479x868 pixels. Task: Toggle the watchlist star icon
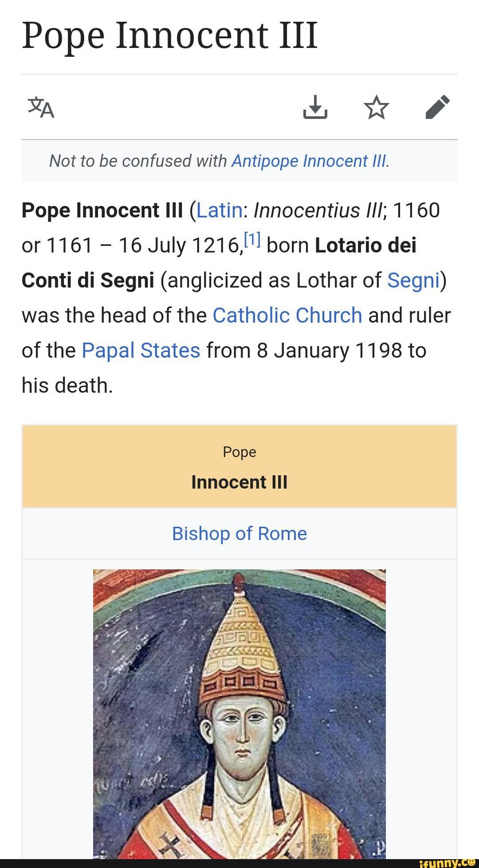point(376,107)
